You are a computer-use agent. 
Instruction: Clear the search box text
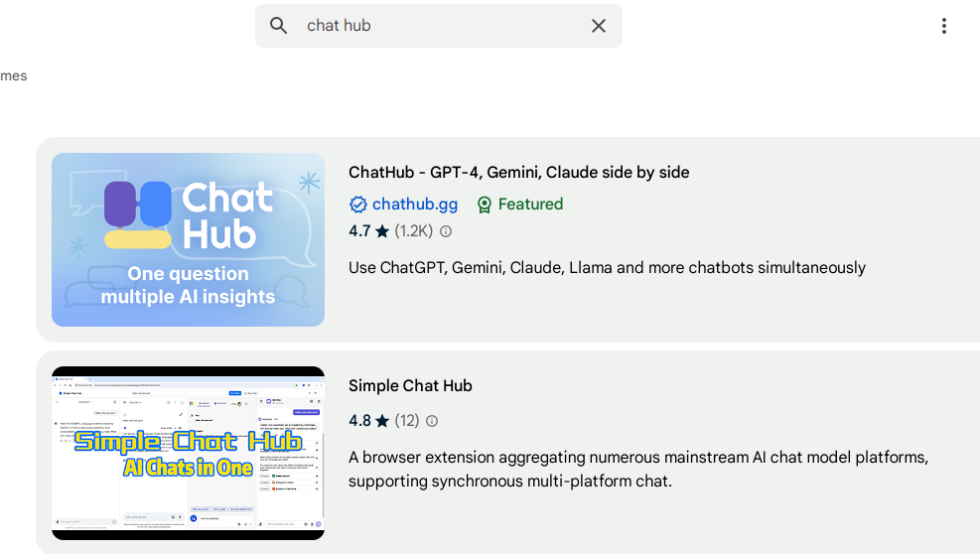pos(599,26)
